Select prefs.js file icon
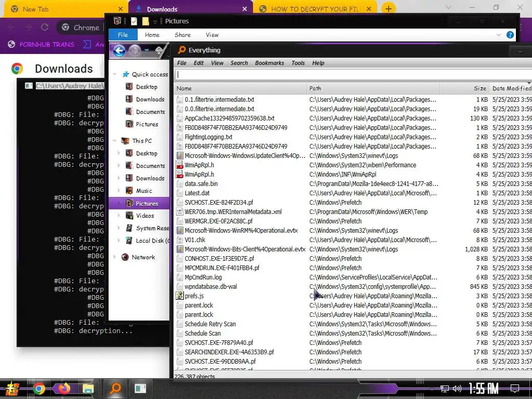The image size is (532, 399). (x=179, y=296)
